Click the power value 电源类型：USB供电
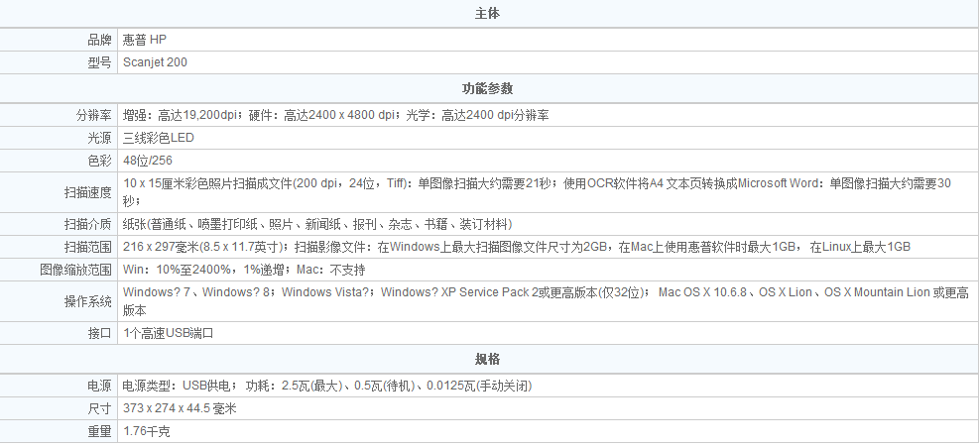980x446 pixels. coord(327,386)
